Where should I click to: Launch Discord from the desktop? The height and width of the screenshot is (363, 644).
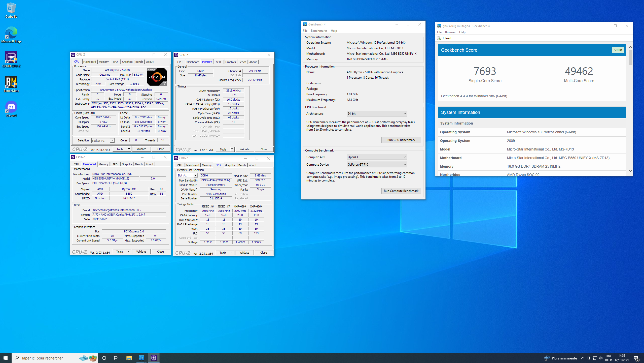pyautogui.click(x=11, y=109)
